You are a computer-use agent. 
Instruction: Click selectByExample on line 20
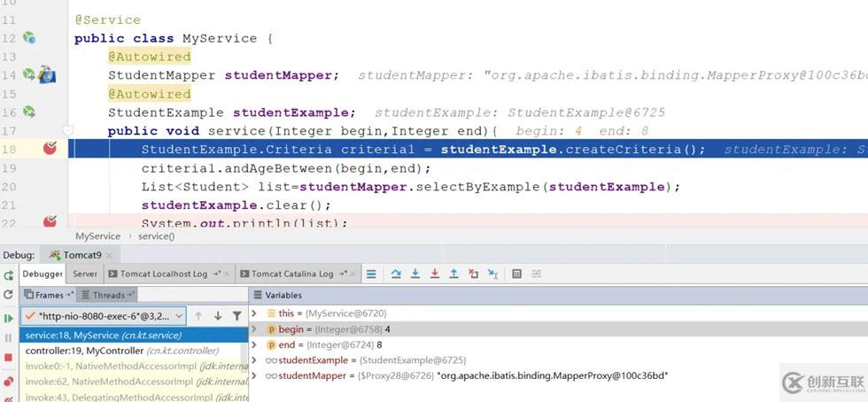tap(477, 187)
